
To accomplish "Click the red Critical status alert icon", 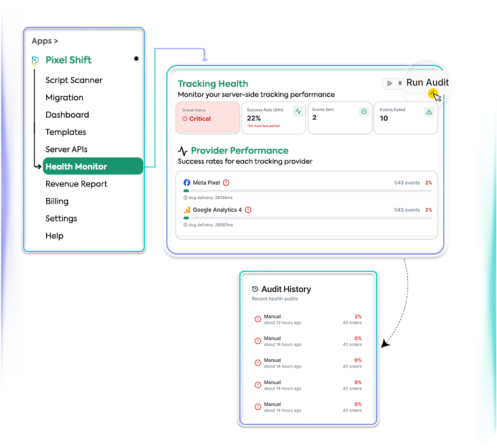I will click(185, 119).
